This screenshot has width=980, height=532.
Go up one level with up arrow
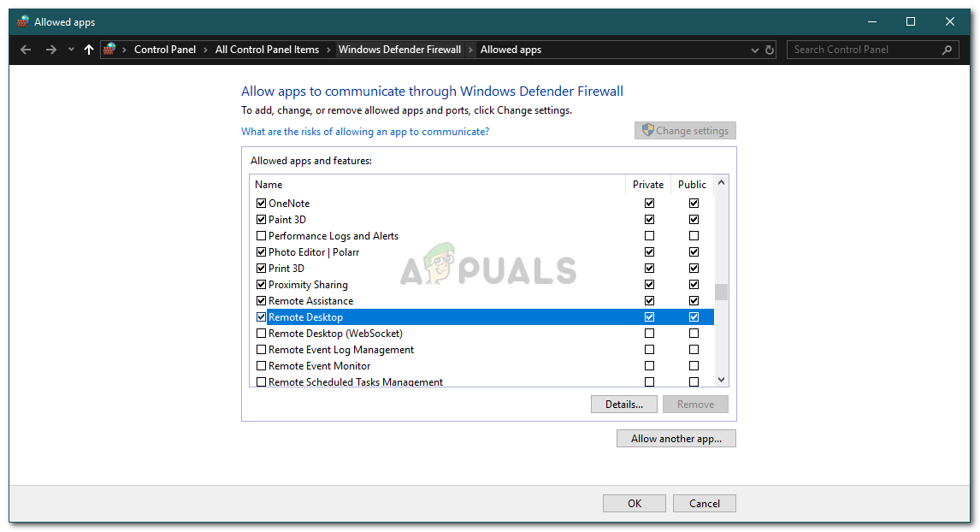[89, 50]
